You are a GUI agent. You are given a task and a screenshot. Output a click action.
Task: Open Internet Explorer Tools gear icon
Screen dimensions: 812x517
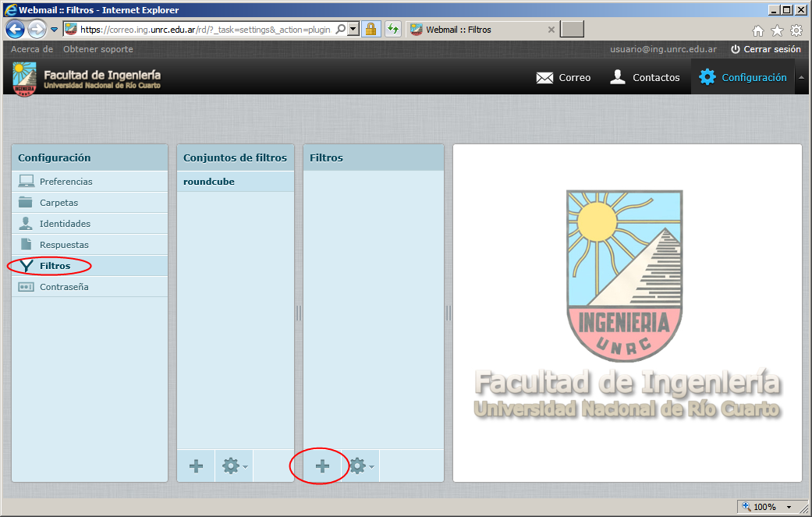click(796, 31)
